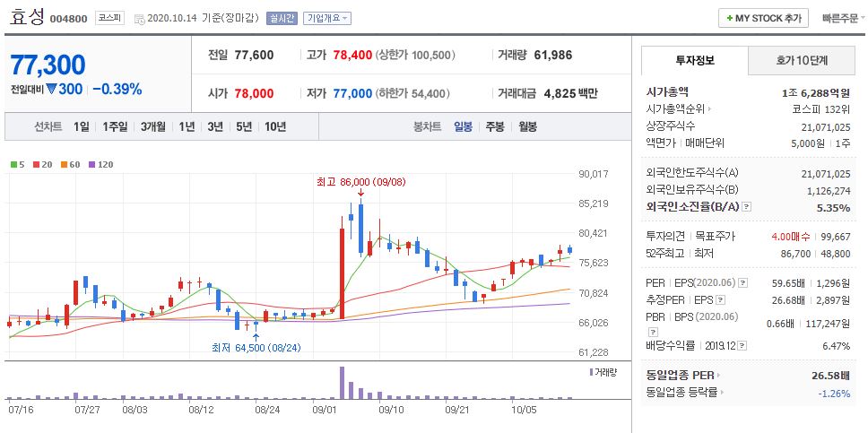Switch to the 호가10단계 tab
Viewport: 868px width, 433px height.
click(802, 61)
